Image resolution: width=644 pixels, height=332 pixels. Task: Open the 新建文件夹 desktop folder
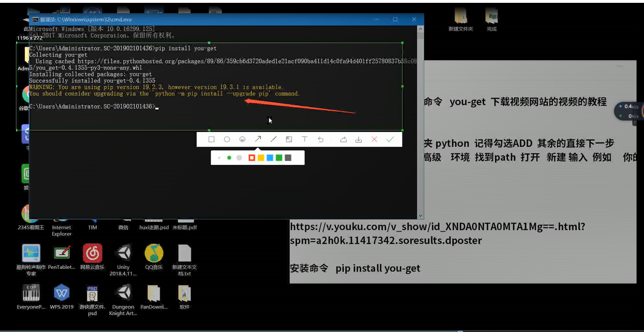point(461,19)
